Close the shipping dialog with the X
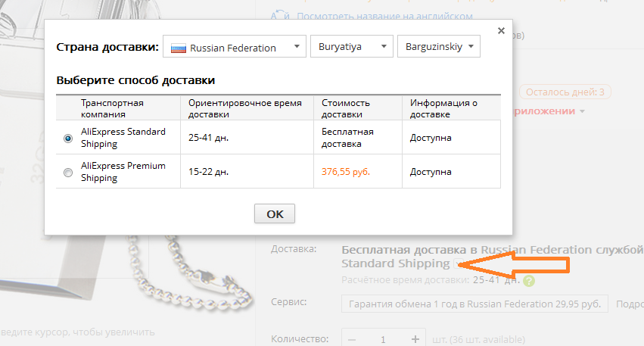Viewport: 644px width, 346px height. click(501, 31)
